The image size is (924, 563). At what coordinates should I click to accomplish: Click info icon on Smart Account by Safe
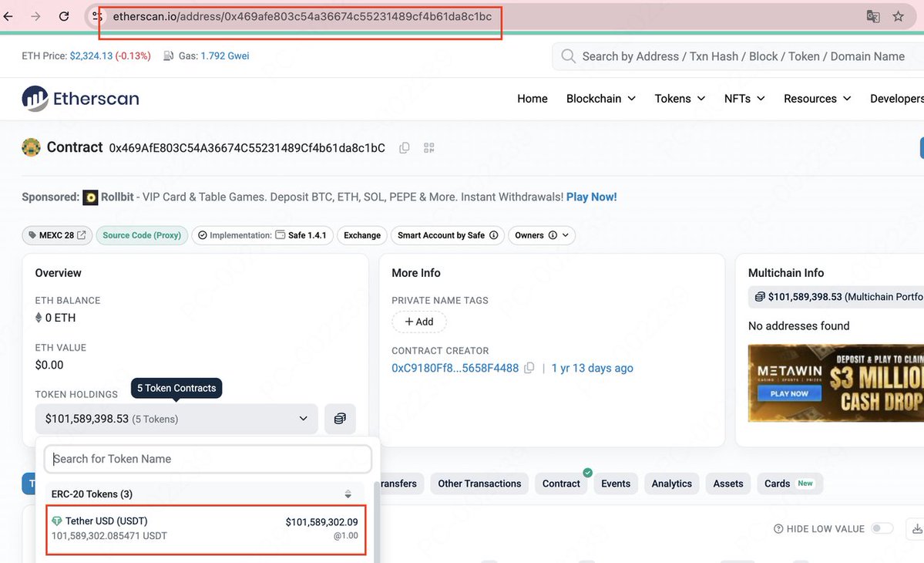(x=494, y=235)
